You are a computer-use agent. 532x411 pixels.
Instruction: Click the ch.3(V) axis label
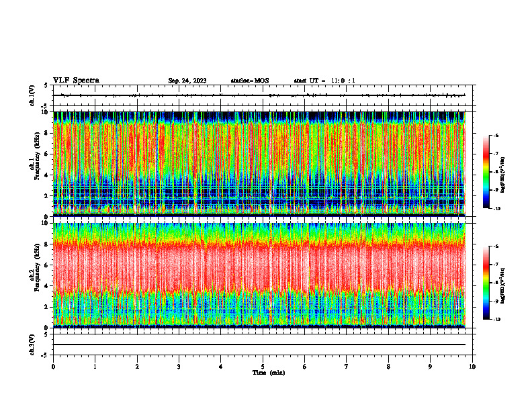tap(32, 345)
